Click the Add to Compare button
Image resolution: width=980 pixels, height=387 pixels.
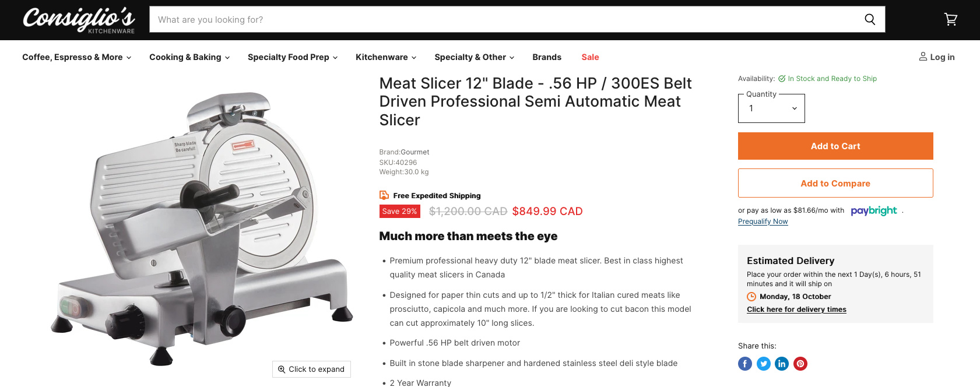pos(835,183)
